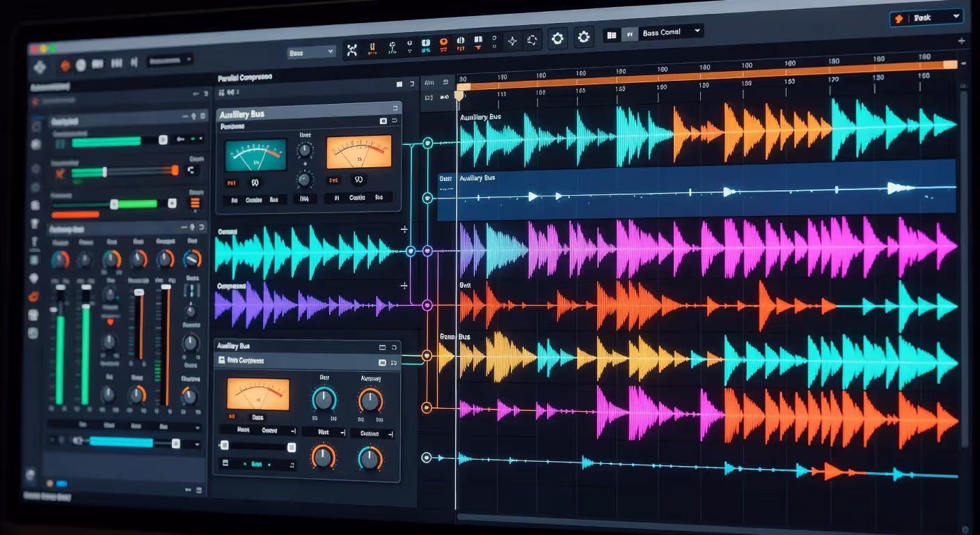Click the plus icon beside the purple Compressor lane
980x535 pixels.
404,286
